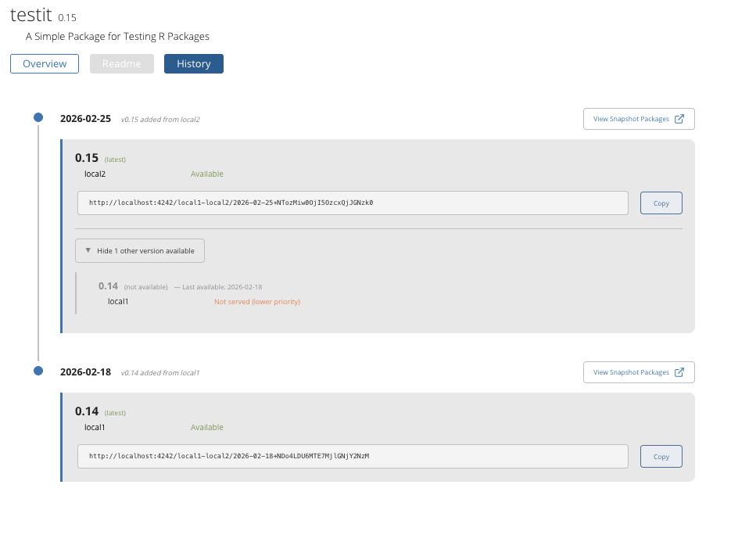Click the 0.14 not available version entry
Screen dimensions: 756x542
tap(108, 286)
